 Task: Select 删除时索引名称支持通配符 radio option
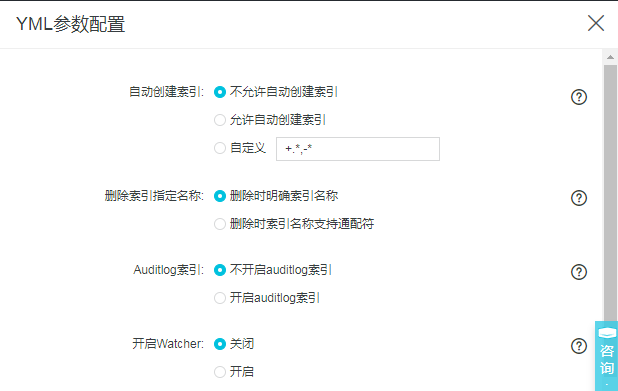pos(220,224)
